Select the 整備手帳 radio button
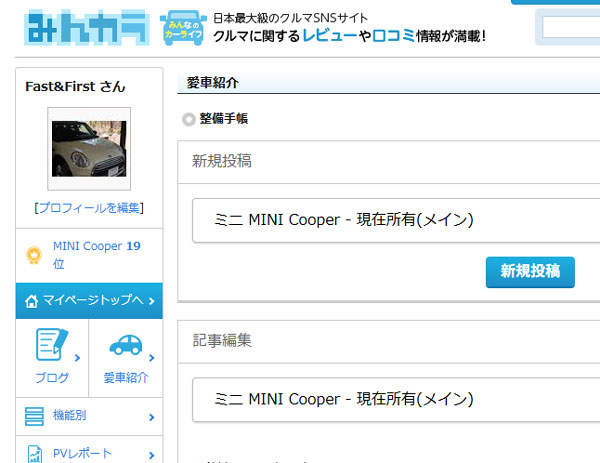Screen dimensions: 600x463 pos(190,119)
